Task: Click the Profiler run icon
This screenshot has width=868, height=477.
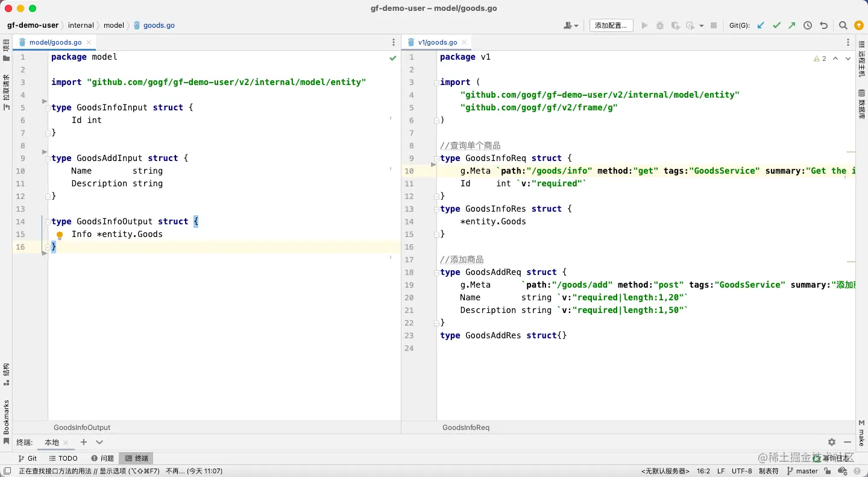Action: (691, 25)
